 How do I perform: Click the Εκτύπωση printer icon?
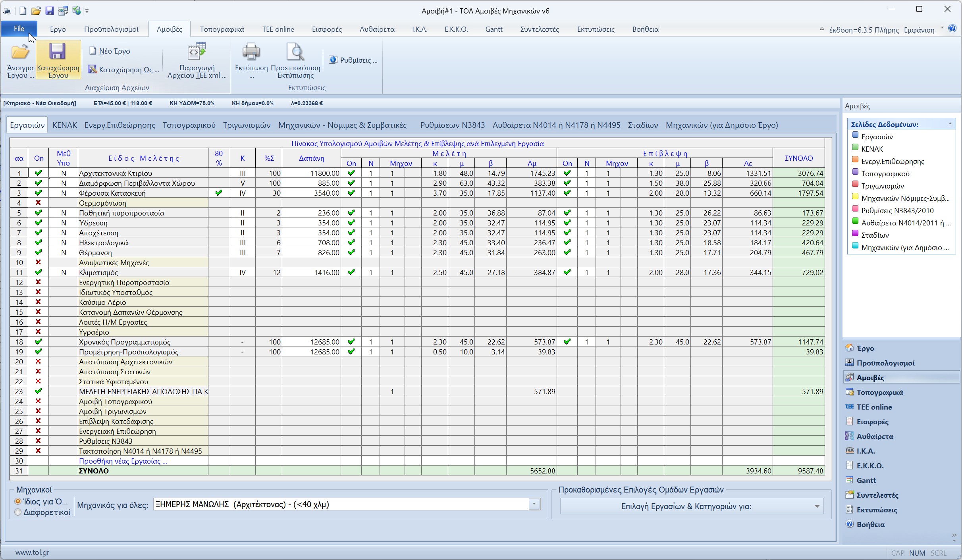[251, 52]
